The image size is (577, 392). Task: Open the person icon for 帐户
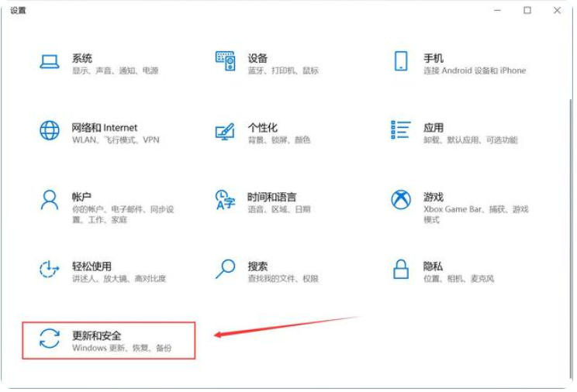[50, 200]
